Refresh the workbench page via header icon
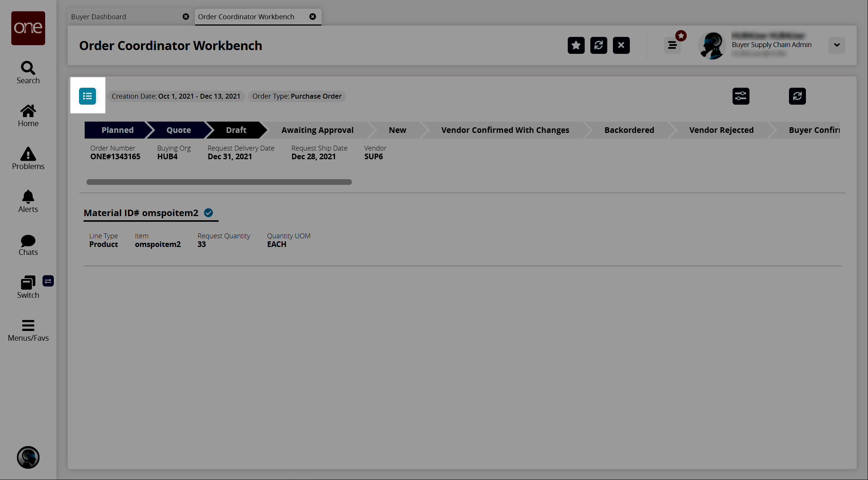The height and width of the screenshot is (480, 868). point(598,46)
